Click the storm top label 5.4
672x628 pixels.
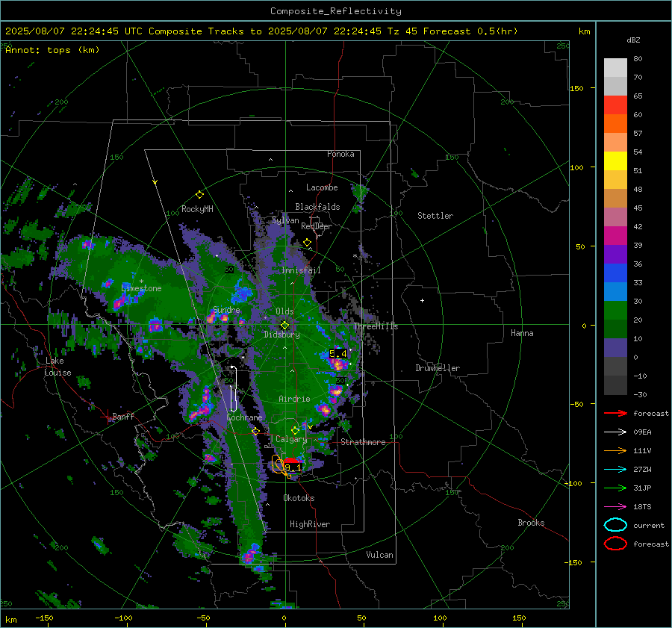pos(338,354)
